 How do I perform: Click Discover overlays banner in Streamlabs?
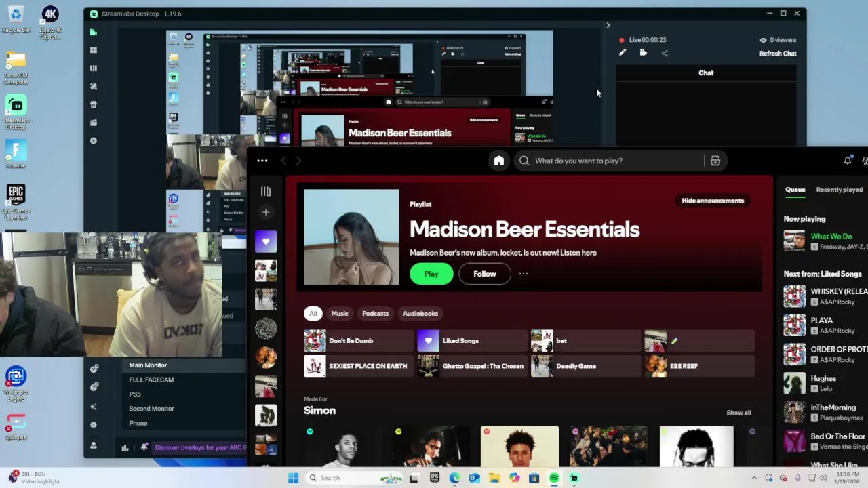coord(200,447)
